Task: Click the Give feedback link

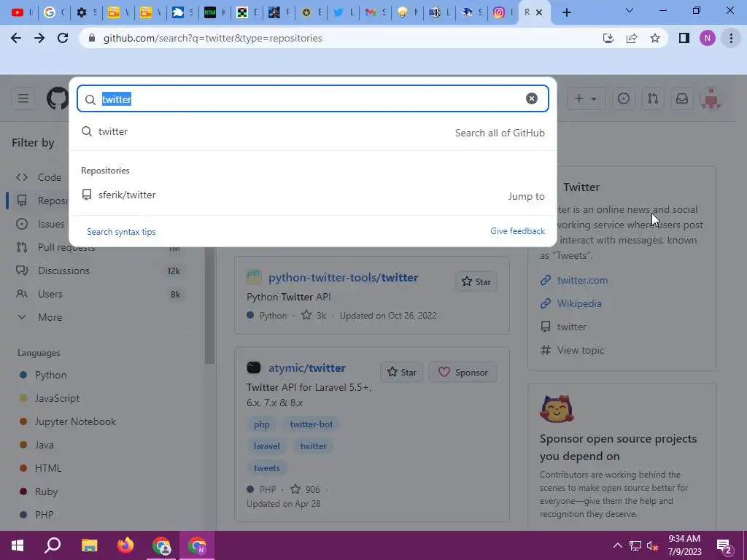Action: click(x=517, y=231)
